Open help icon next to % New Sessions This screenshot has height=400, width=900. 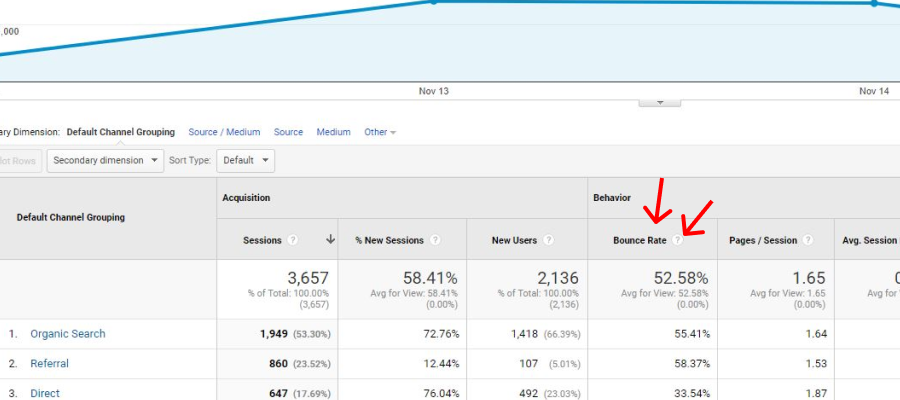435,240
